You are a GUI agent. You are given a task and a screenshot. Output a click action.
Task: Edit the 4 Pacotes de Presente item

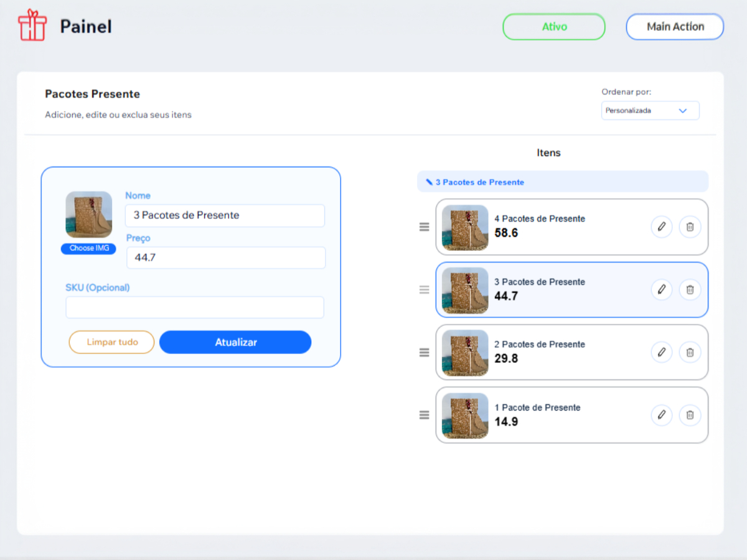pyautogui.click(x=662, y=226)
